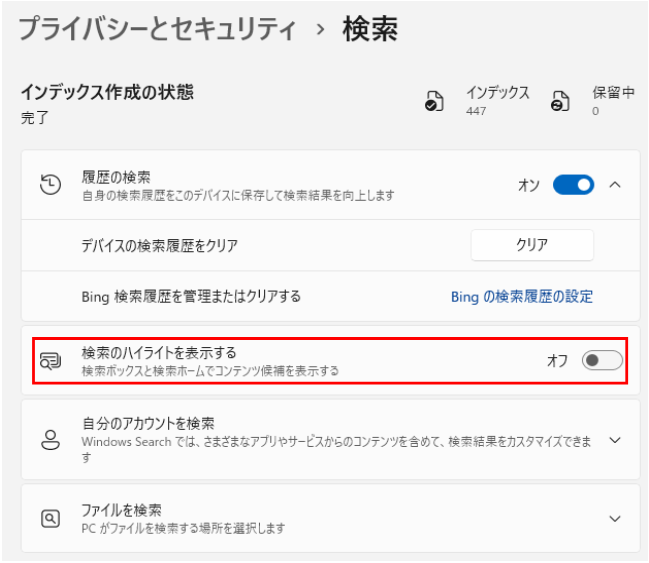Collapse the 履歴の検索 section chevron
Viewport: 649px width, 563px height.
(x=615, y=185)
